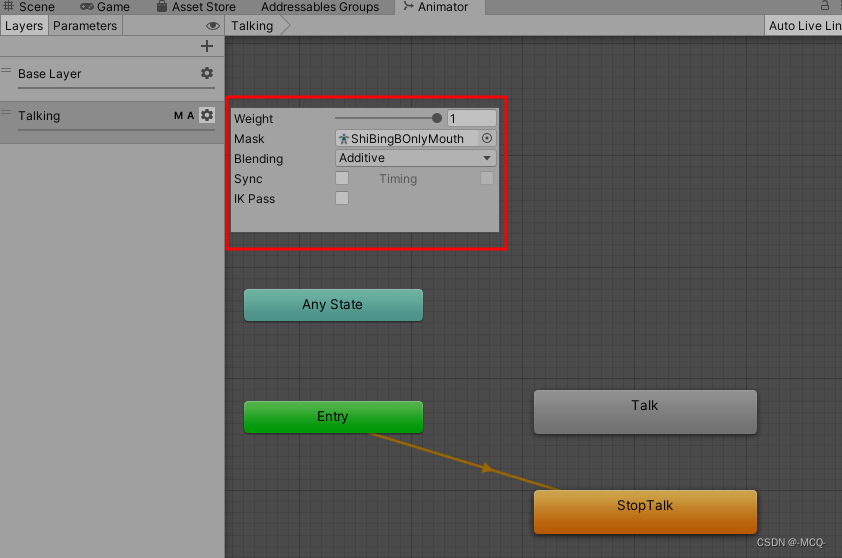Click the Base Layer drag handle

click(6, 70)
